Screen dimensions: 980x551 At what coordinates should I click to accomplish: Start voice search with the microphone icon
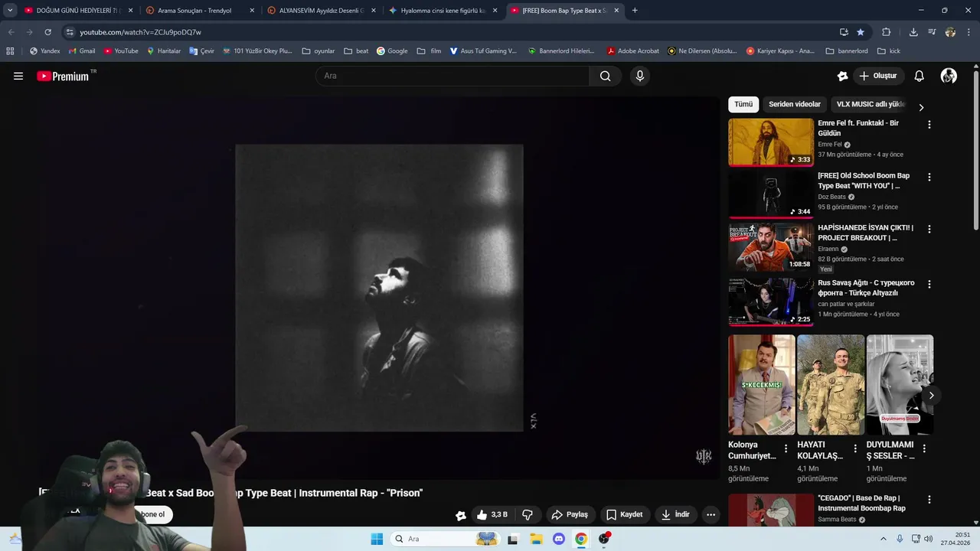click(640, 76)
